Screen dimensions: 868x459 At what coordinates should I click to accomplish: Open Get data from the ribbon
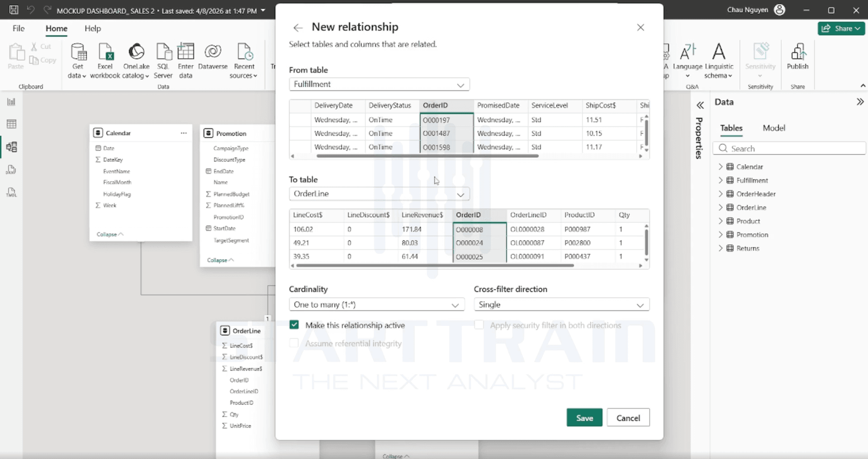(77, 61)
